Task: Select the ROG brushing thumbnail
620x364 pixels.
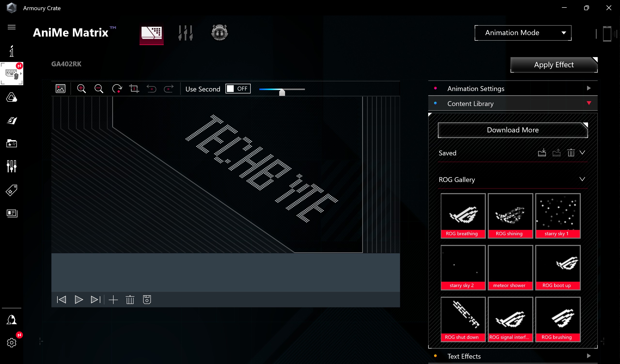Action: click(x=558, y=319)
